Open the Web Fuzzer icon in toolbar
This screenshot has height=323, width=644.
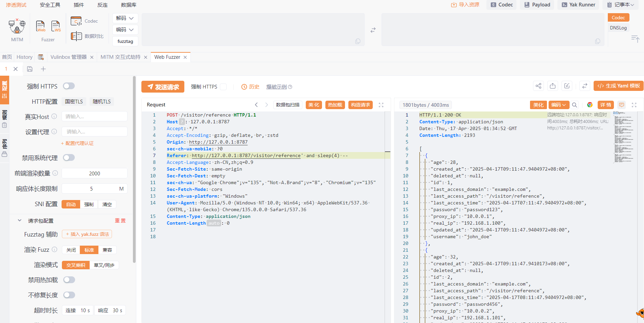pos(41,26)
